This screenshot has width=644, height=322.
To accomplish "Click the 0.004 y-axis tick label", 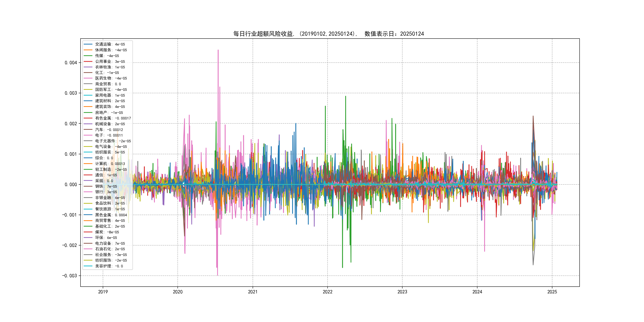I will (x=71, y=62).
